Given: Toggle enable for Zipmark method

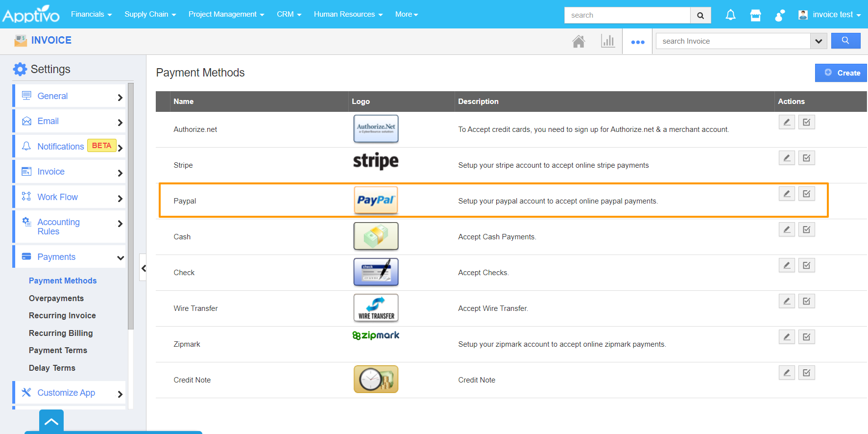Looking at the screenshot, I should point(807,337).
